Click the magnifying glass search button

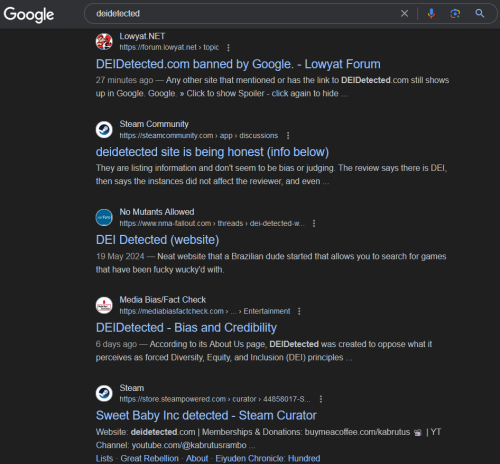[x=480, y=13]
